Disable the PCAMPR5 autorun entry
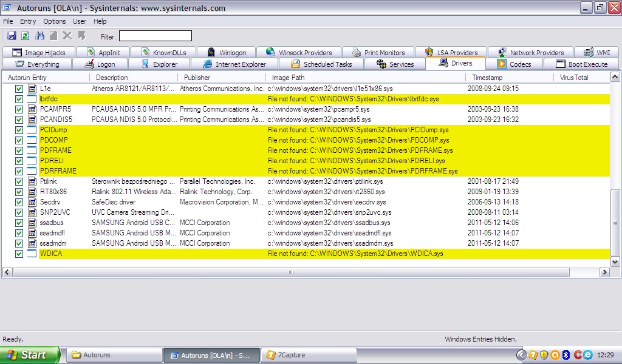This screenshot has height=364, width=622. click(x=19, y=109)
